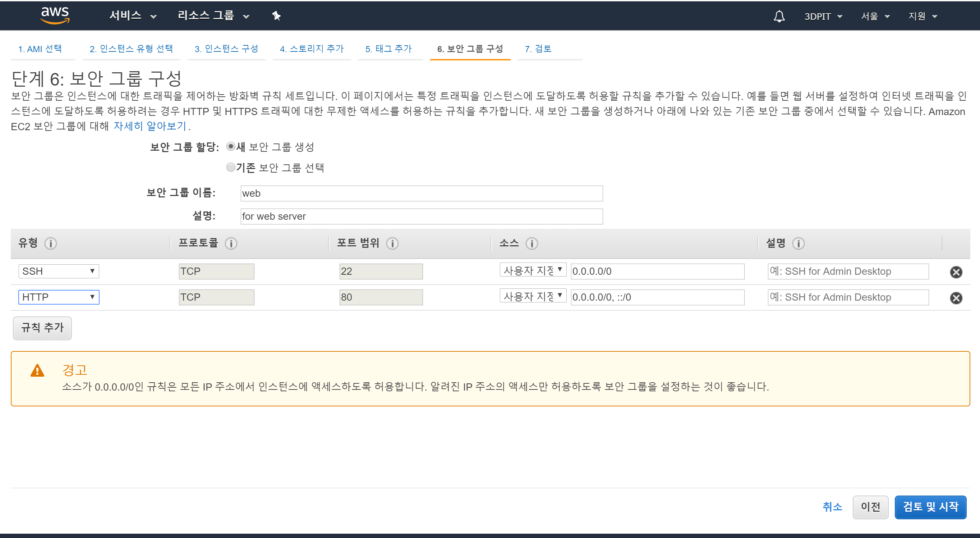Click the pin shortcut icon in navbar
The width and height of the screenshot is (980, 538).
276,16
